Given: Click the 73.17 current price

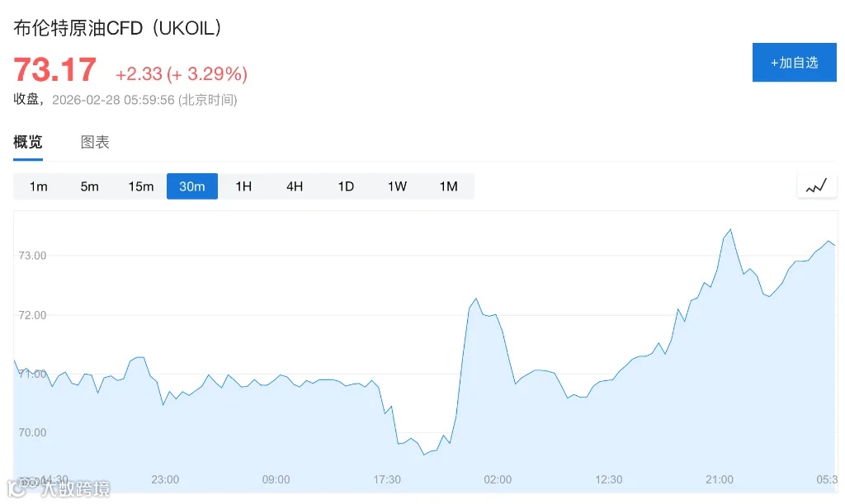Looking at the screenshot, I should click(55, 70).
